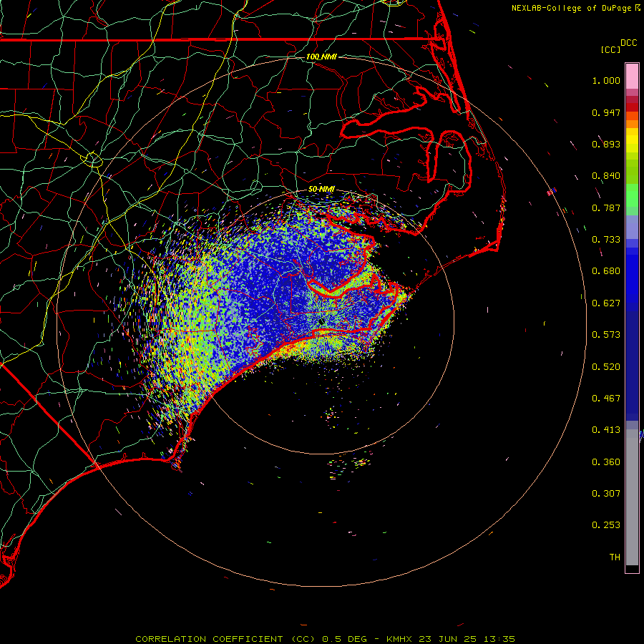Select the 0.627 color scale label
The image size is (644, 644).
(x=606, y=303)
